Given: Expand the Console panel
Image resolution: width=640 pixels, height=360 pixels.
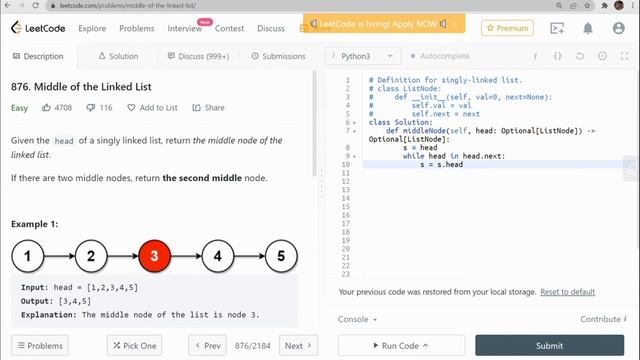Looking at the screenshot, I should [x=357, y=319].
